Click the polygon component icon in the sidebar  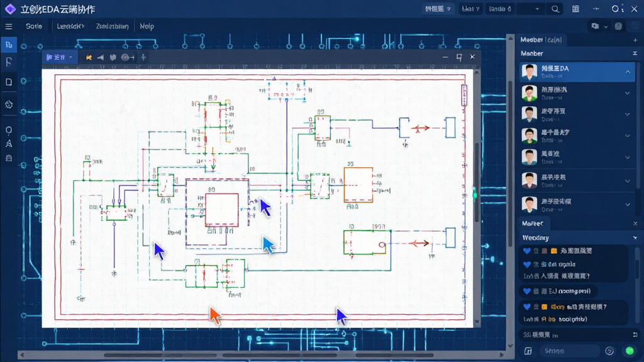[x=9, y=105]
